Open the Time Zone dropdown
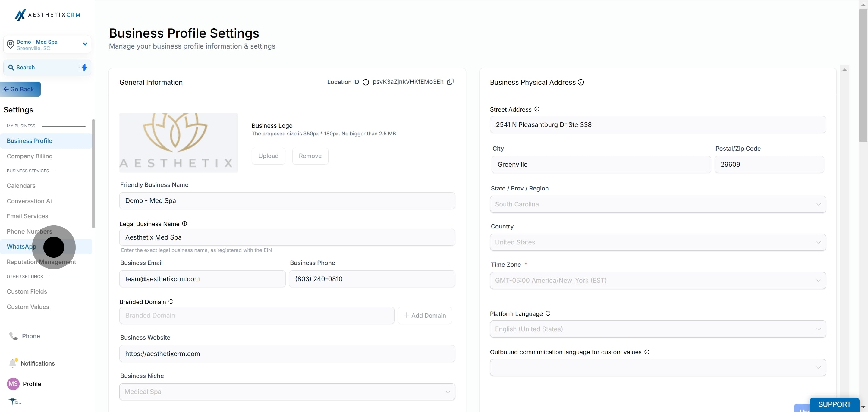The height and width of the screenshot is (412, 868). 658,280
